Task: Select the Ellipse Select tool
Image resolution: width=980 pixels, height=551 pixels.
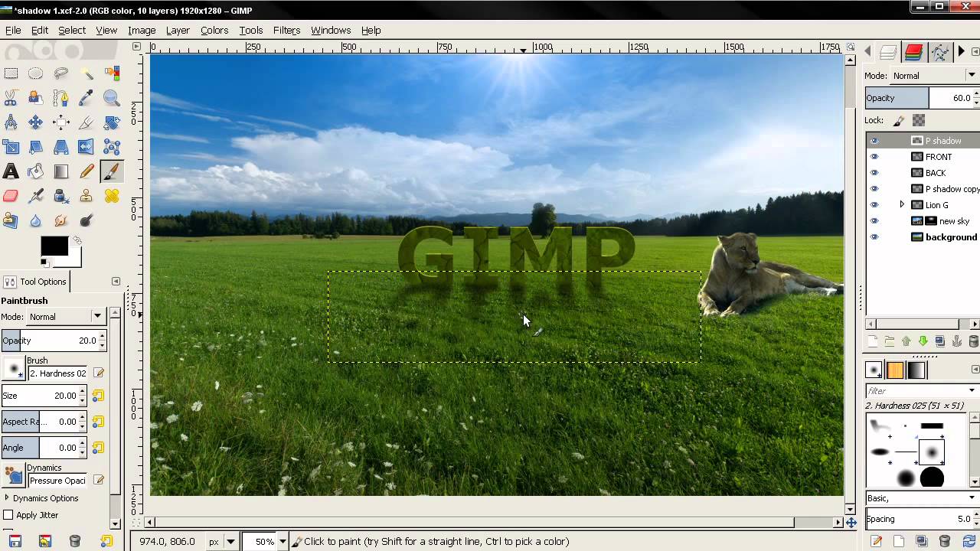Action: click(x=35, y=73)
